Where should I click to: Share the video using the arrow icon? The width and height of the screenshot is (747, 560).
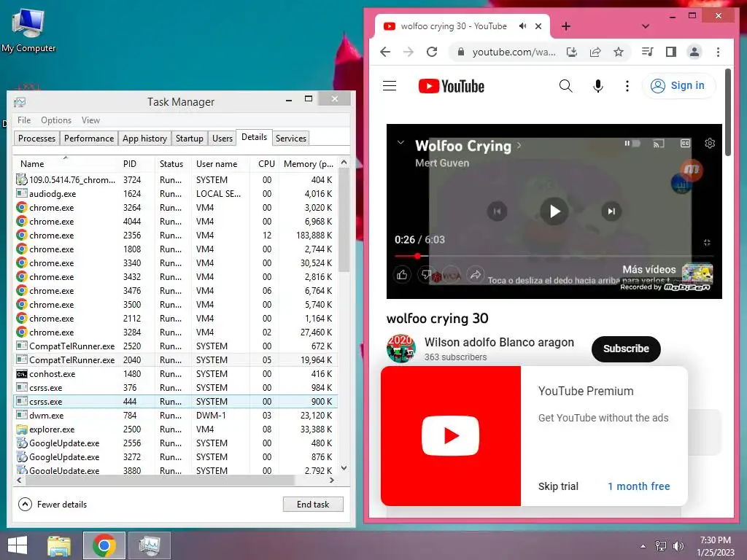click(x=475, y=274)
